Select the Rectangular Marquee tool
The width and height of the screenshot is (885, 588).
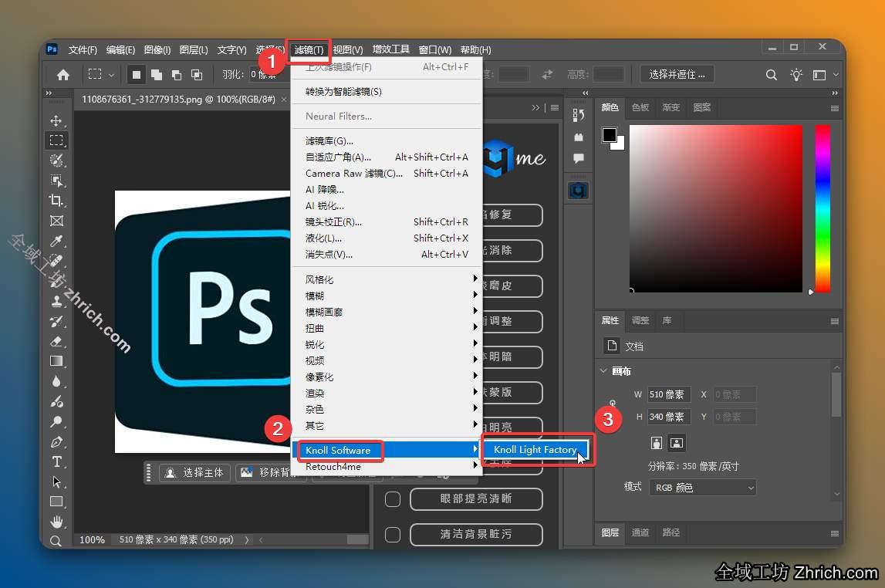pyautogui.click(x=56, y=140)
